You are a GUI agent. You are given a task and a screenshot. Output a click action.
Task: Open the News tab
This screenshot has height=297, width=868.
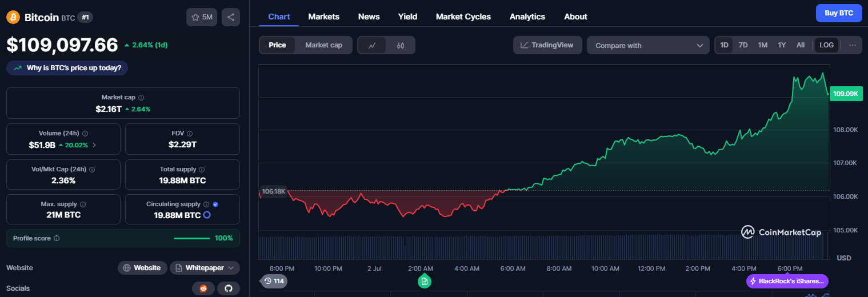(x=369, y=17)
